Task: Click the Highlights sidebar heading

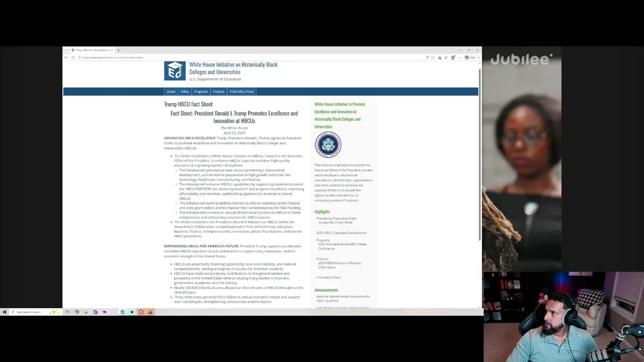Action: click(322, 212)
